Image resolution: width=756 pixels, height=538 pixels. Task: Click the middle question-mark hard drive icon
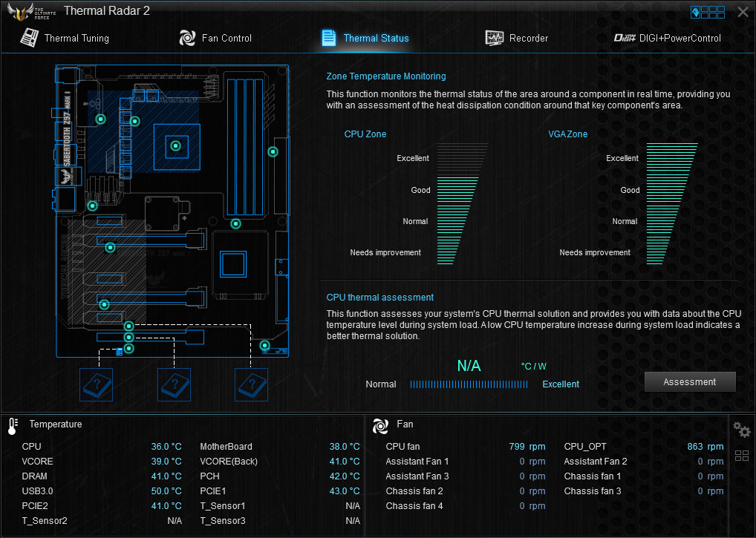[x=174, y=384]
